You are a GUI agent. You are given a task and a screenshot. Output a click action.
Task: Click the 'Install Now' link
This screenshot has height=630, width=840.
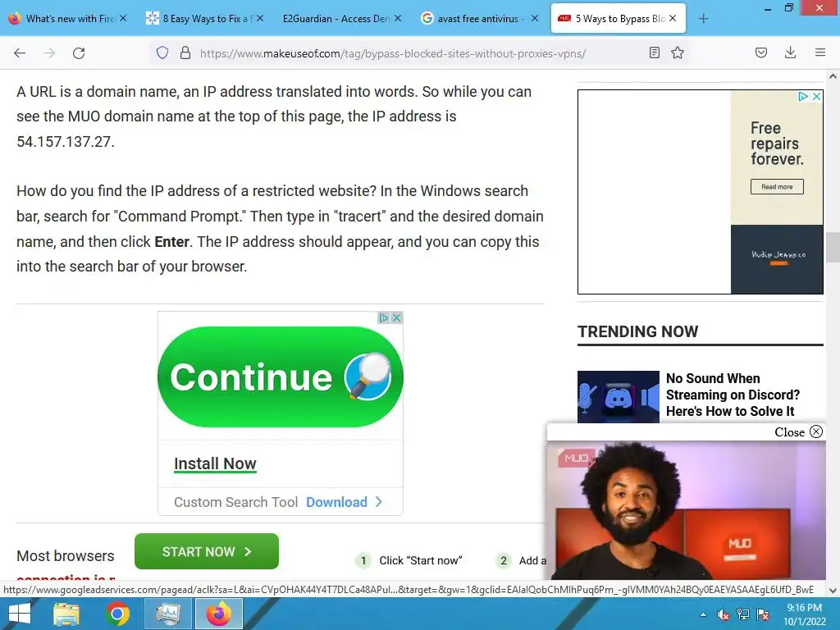pos(215,464)
